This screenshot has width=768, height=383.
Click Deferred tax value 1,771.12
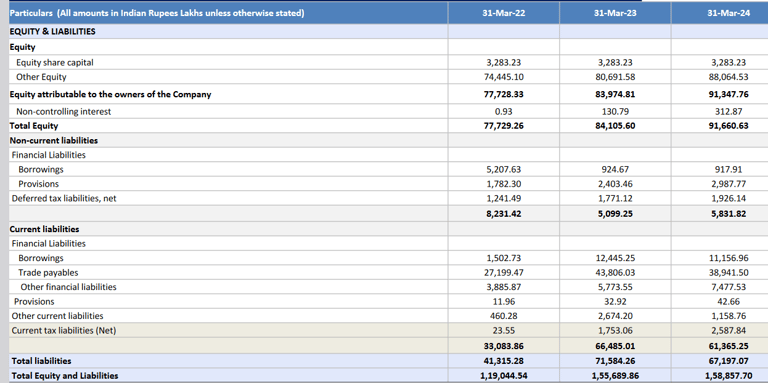point(615,198)
